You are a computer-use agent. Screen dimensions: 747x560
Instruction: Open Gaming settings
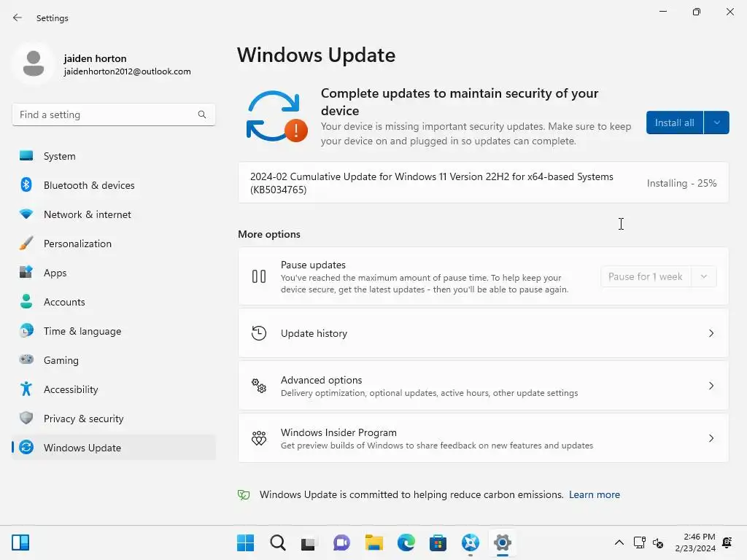(x=114, y=360)
